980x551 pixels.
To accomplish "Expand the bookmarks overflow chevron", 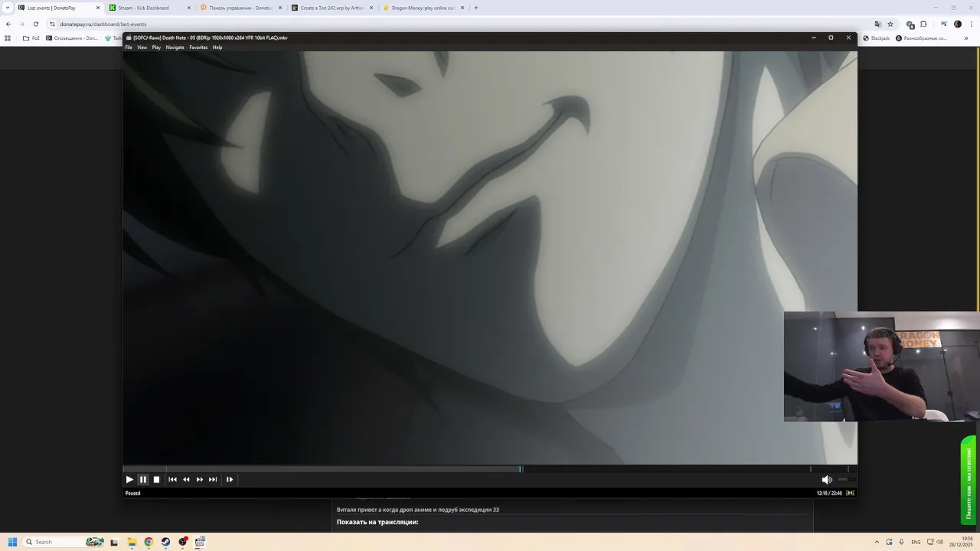I will [x=966, y=37].
